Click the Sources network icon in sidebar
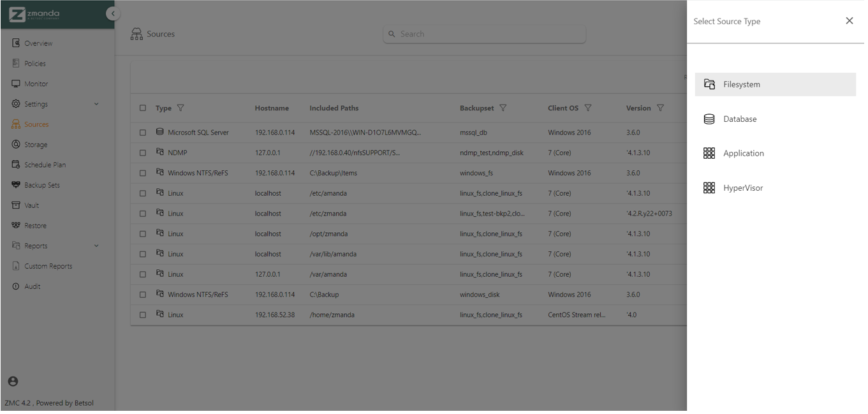 click(16, 124)
